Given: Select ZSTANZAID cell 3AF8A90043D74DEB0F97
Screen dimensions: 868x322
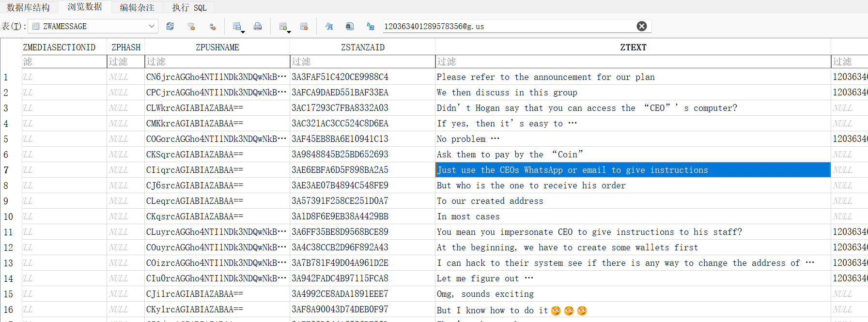Looking at the screenshot, I should click(363, 309).
